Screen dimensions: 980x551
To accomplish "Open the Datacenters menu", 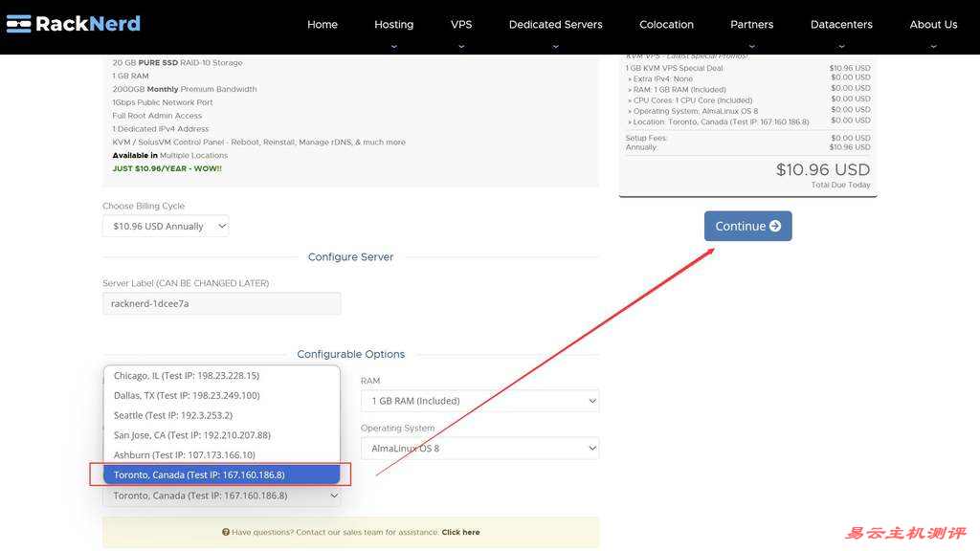I will (x=841, y=24).
